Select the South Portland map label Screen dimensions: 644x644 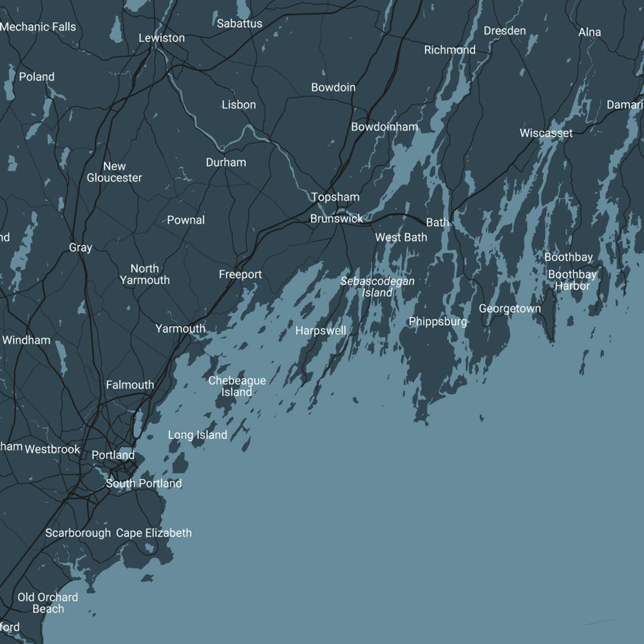pyautogui.click(x=144, y=483)
